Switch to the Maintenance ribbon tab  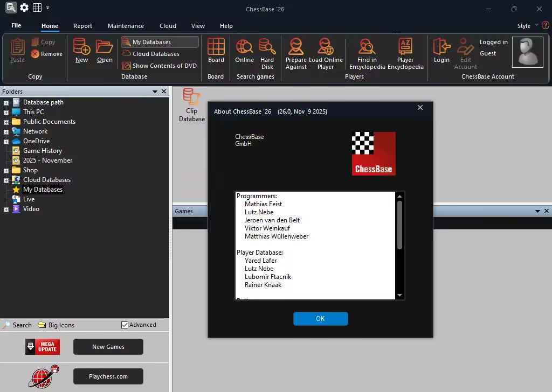coord(126,26)
